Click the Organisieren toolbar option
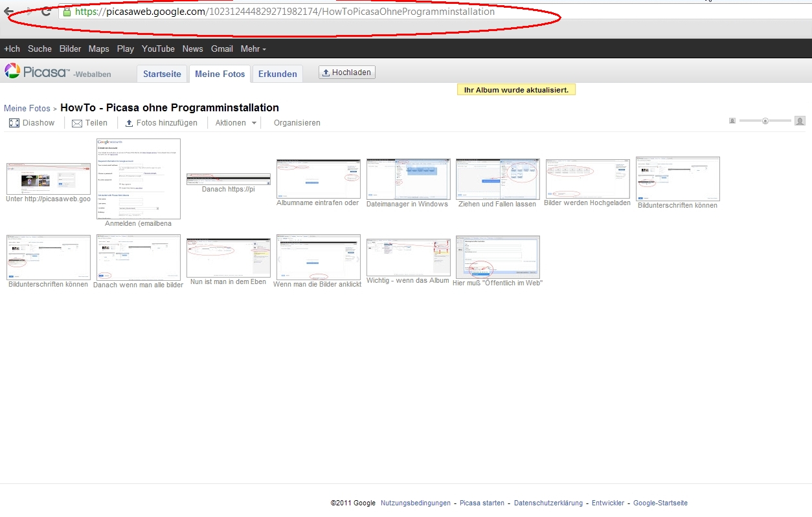812x517 pixels. [x=297, y=123]
